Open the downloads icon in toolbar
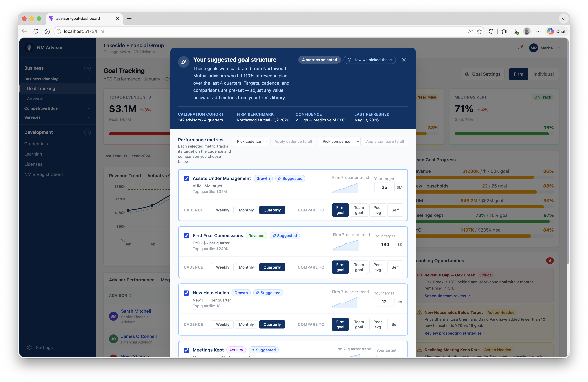This screenshot has width=588, height=382. point(516,31)
